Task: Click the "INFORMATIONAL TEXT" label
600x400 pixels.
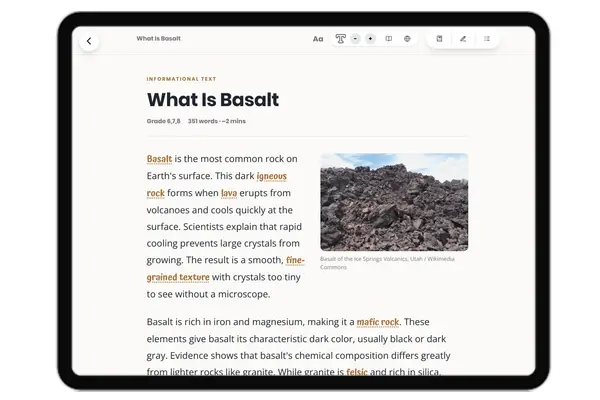Action: click(181, 79)
